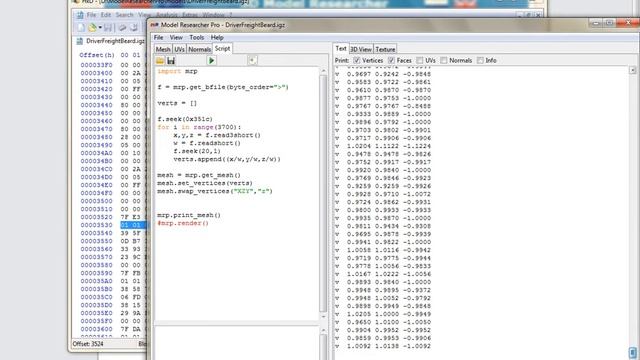Open the Search menu in the hex editor
This screenshot has width=640, height=360.
click(124, 15)
